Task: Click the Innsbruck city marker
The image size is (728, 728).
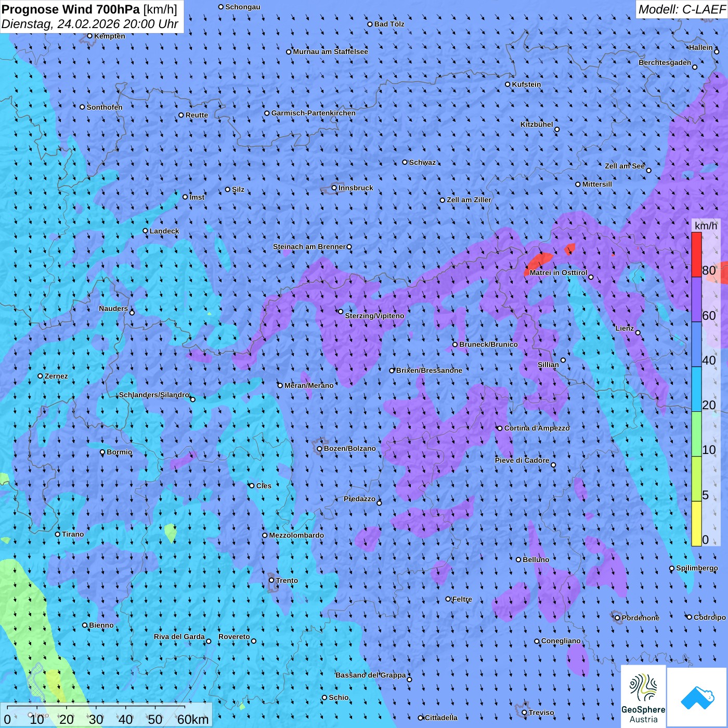Action: 334,188
